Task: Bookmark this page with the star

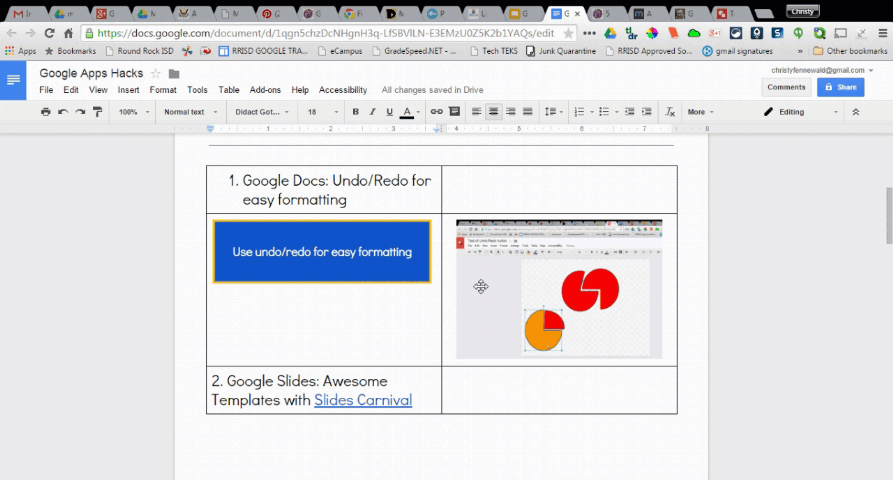Action: (x=568, y=33)
